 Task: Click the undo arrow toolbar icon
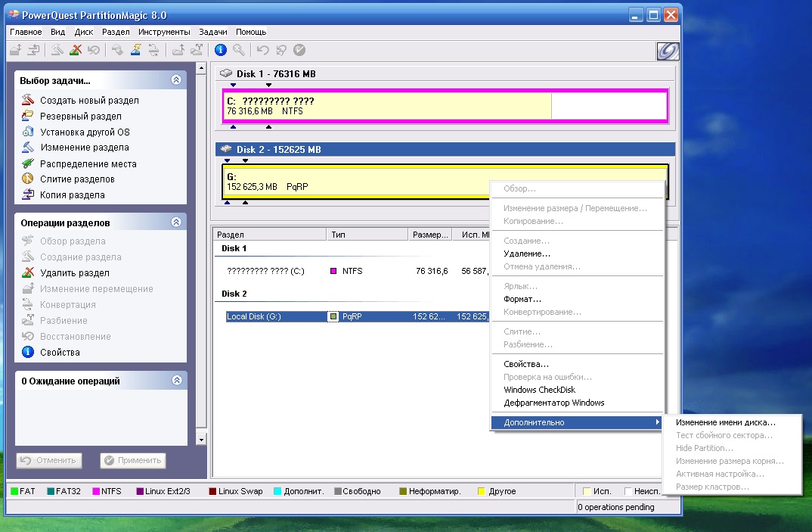263,50
